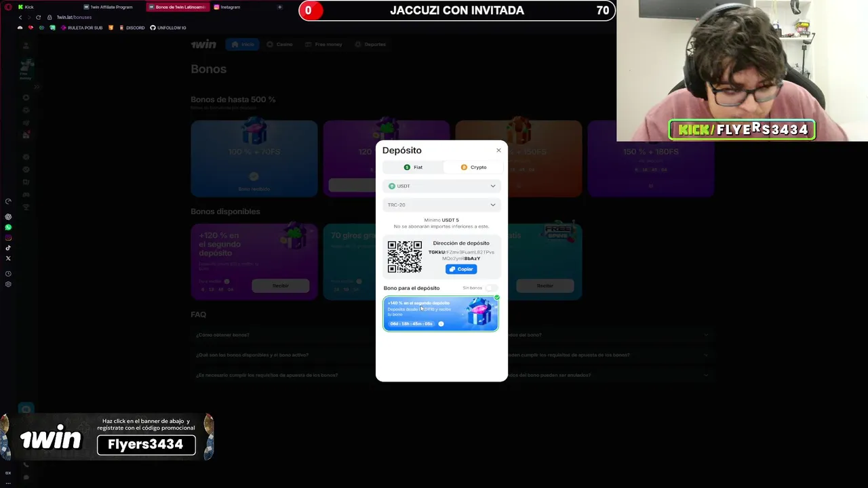Toggle the Sin bonos switch
This screenshot has width=868, height=488.
click(x=491, y=288)
